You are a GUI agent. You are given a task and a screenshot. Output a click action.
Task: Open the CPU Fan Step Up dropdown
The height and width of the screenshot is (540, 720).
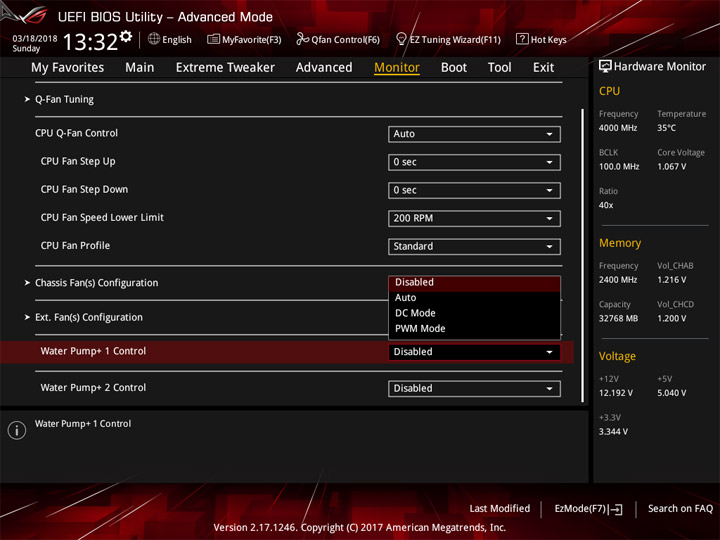(474, 162)
